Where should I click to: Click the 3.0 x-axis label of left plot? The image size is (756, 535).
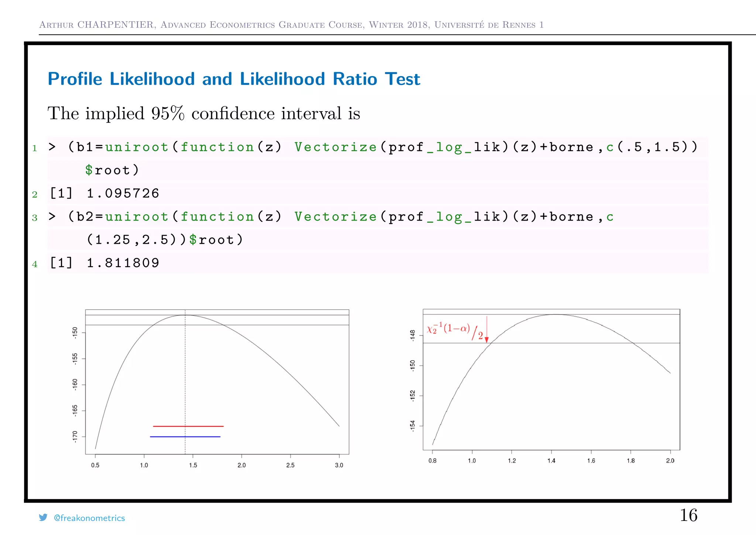pyautogui.click(x=339, y=465)
